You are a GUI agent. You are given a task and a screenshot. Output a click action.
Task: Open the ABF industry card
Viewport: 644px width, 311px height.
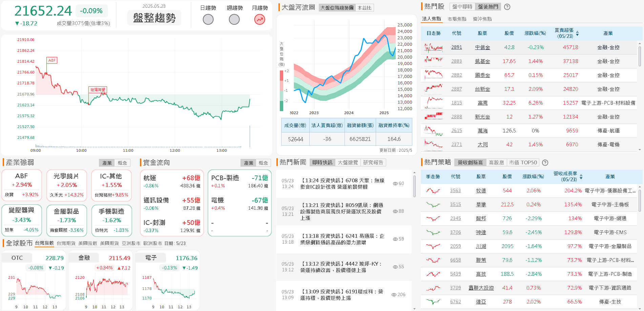(x=22, y=185)
